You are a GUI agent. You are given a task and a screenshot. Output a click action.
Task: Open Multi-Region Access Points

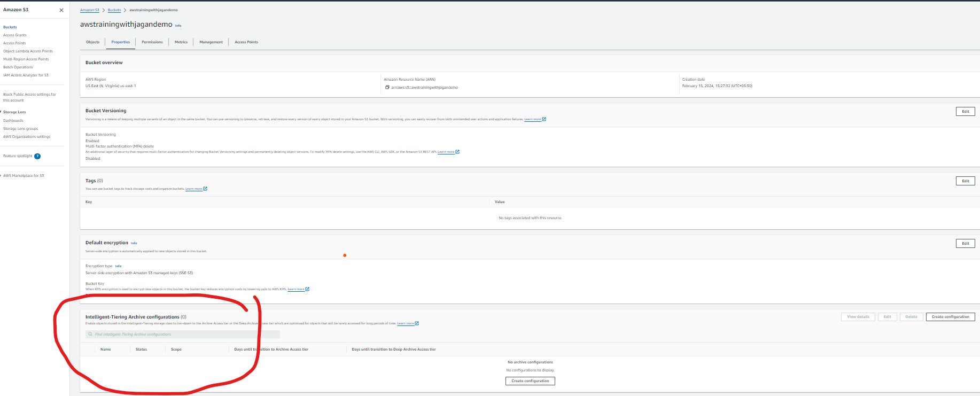point(26,59)
